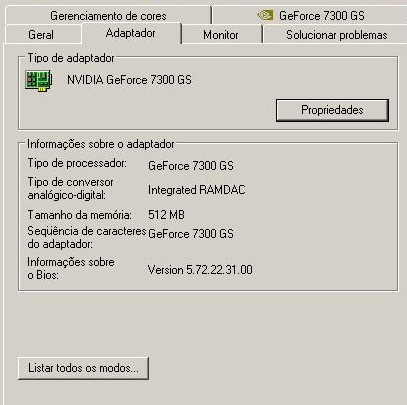Go to the Geral tab
407x405 pixels.
pyautogui.click(x=41, y=35)
